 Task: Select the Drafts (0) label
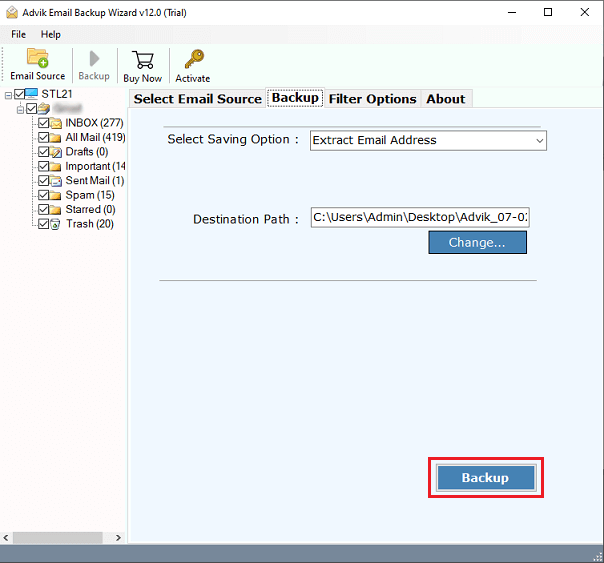[87, 152]
